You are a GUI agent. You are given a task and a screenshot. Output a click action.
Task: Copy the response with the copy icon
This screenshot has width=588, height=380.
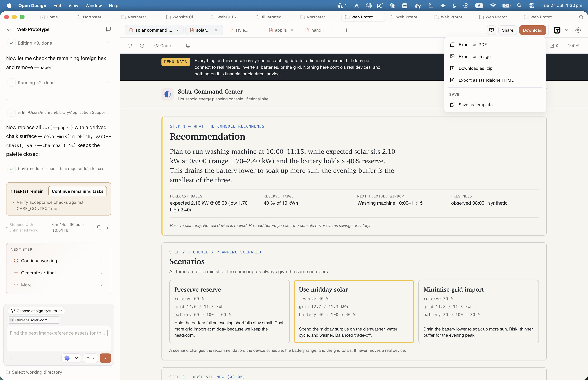99,227
